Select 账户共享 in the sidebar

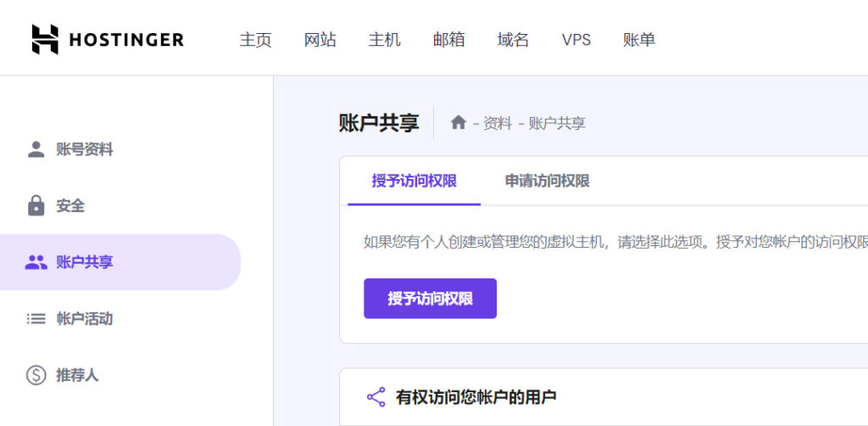click(x=120, y=262)
